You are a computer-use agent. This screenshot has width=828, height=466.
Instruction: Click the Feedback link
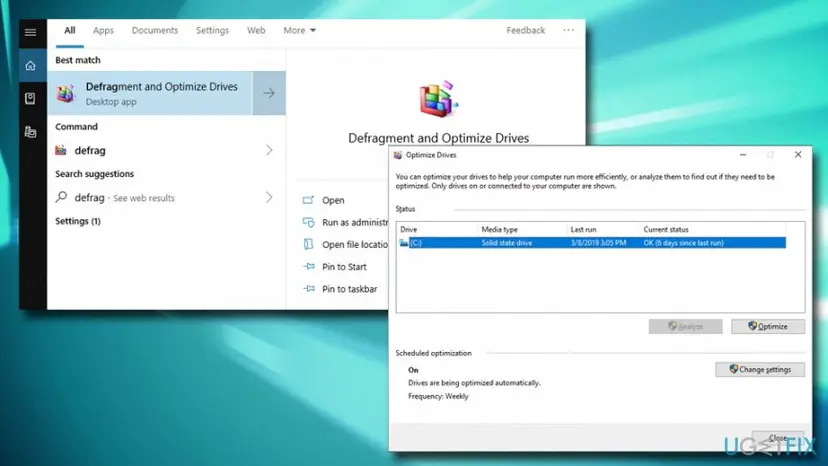525,30
